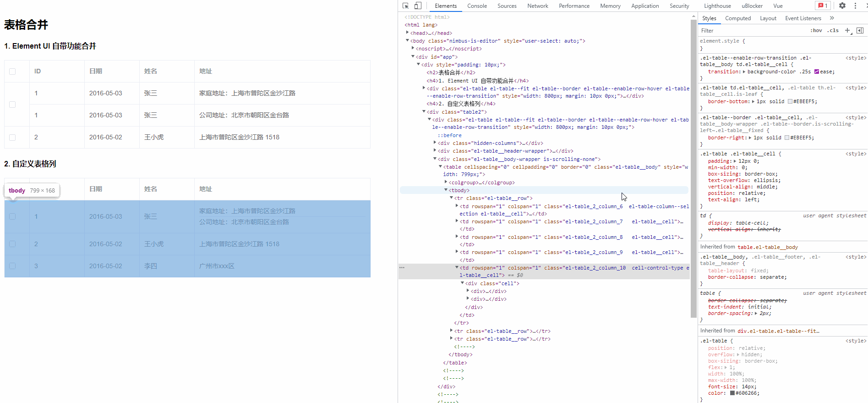Viewport: 868px width, 403px height.
Task: Follow the table.el-table__body inherited link
Action: pyautogui.click(x=768, y=247)
